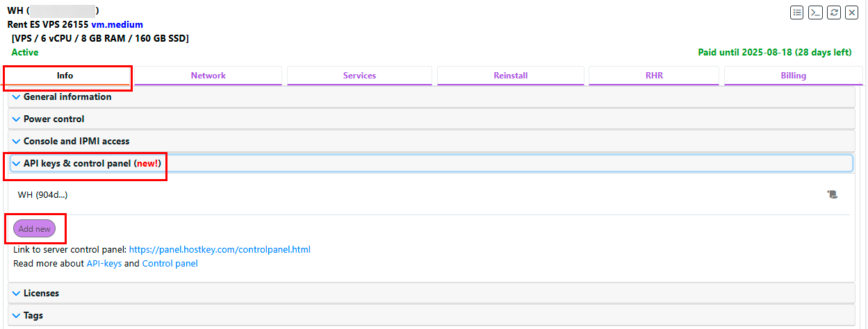Expand the Power control section
Image resolution: width=868 pixels, height=329 pixels.
pyautogui.click(x=54, y=119)
